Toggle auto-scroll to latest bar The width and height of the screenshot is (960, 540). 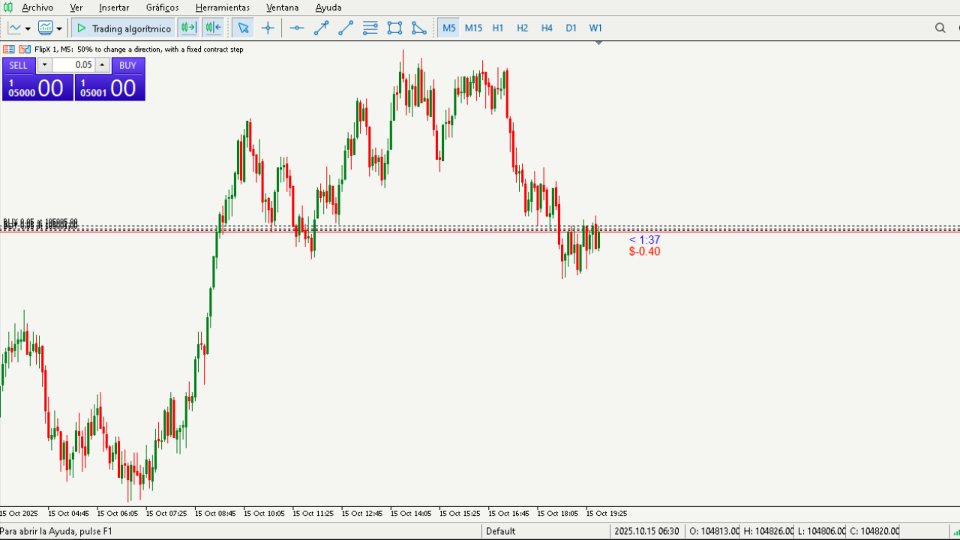[x=189, y=28]
